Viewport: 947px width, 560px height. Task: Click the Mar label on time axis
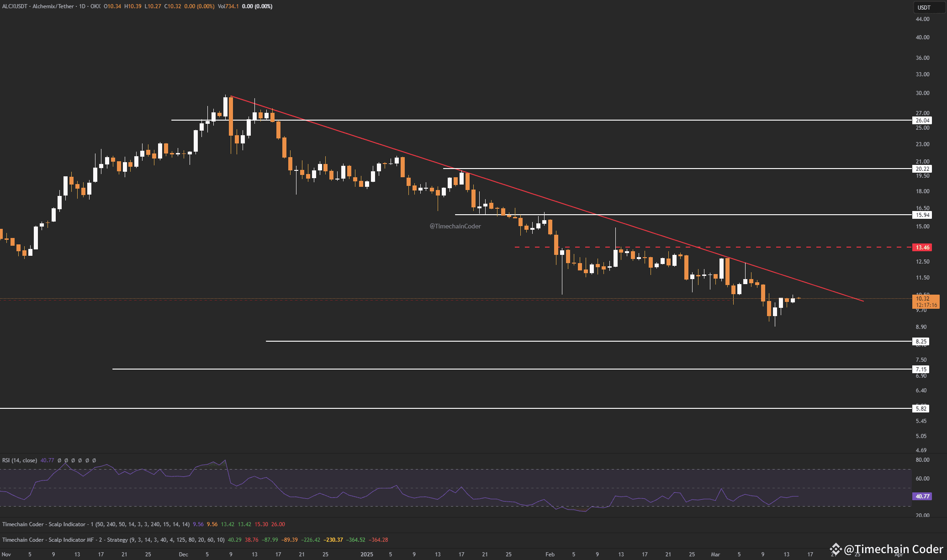[x=715, y=555]
